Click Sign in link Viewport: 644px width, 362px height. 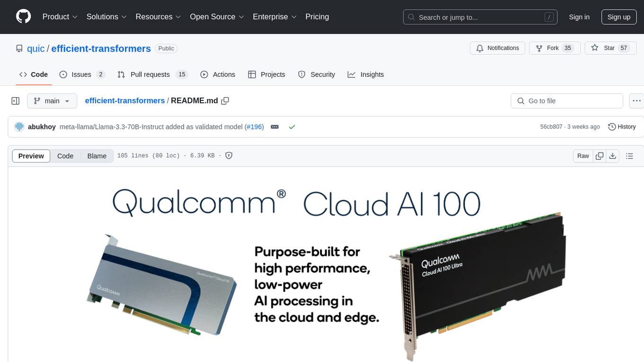pos(579,17)
